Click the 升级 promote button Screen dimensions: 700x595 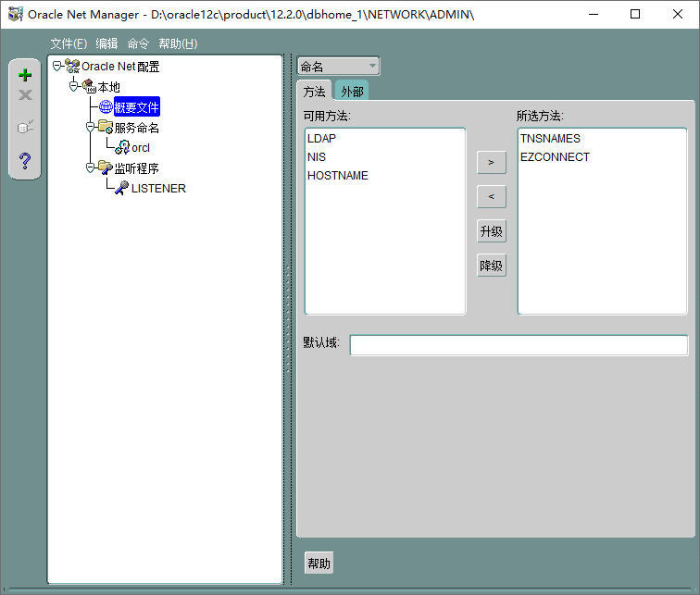coord(492,231)
